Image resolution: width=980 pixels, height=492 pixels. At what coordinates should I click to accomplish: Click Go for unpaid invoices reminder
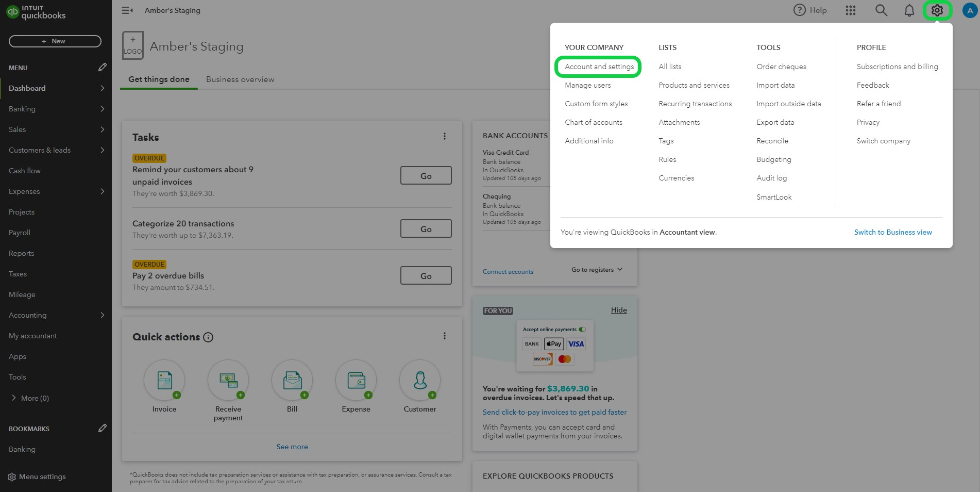pos(426,175)
